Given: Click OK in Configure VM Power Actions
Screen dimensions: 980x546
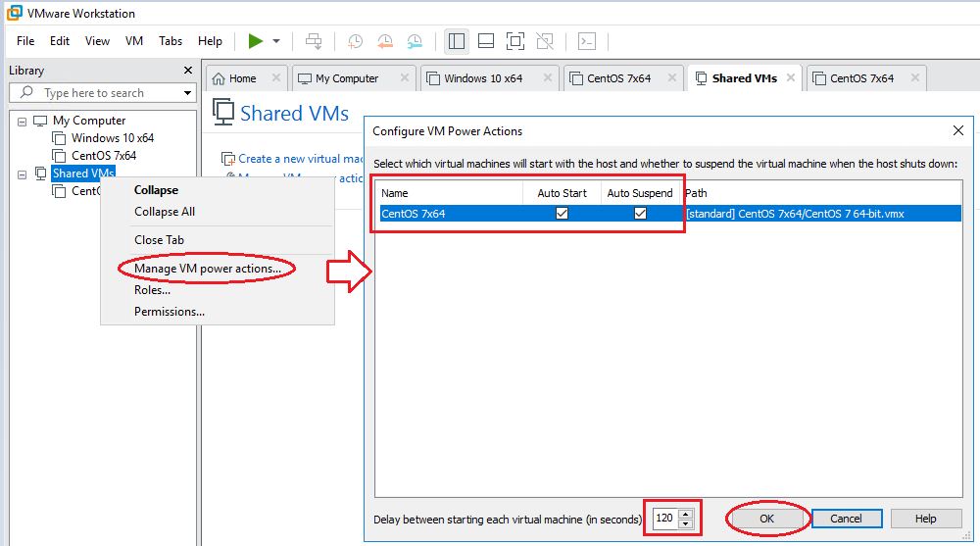Looking at the screenshot, I should point(767,519).
